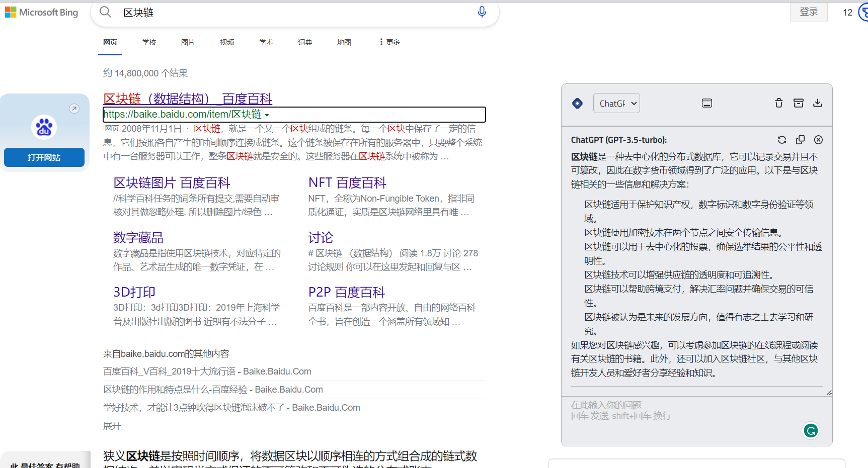This screenshot has width=868, height=468.
Task: Switch to the 地图 tab
Action: (344, 42)
